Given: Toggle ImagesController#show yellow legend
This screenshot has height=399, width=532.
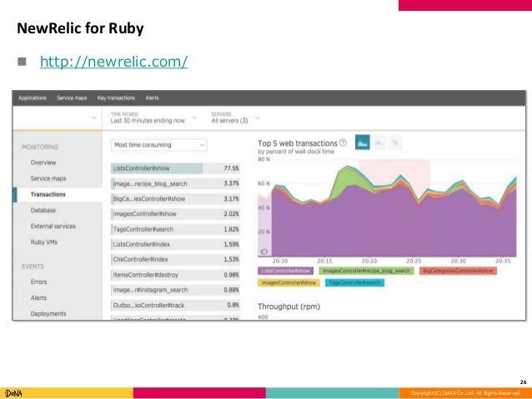Looking at the screenshot, I should click(289, 282).
